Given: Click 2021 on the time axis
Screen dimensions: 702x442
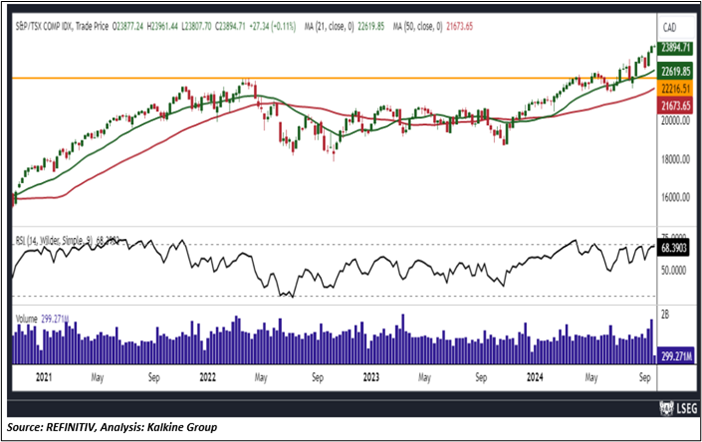Looking at the screenshot, I should (42, 378).
